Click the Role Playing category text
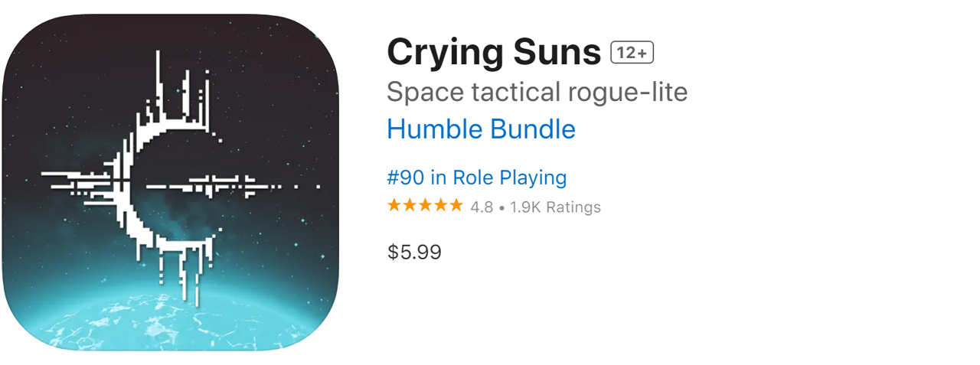980x365 pixels. tap(509, 178)
